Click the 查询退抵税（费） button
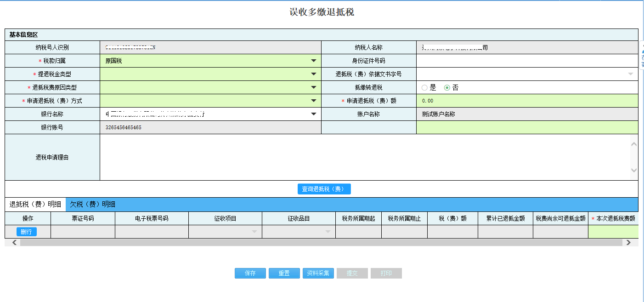 pyautogui.click(x=324, y=189)
